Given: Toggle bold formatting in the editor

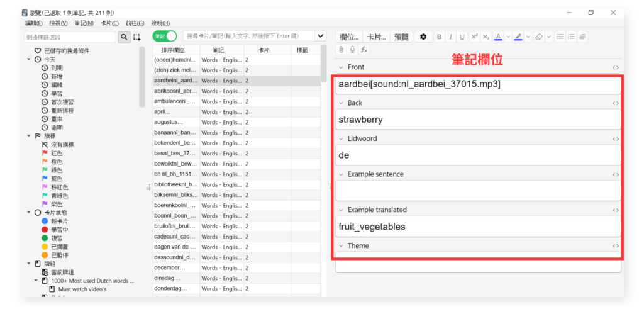Looking at the screenshot, I should tap(439, 37).
